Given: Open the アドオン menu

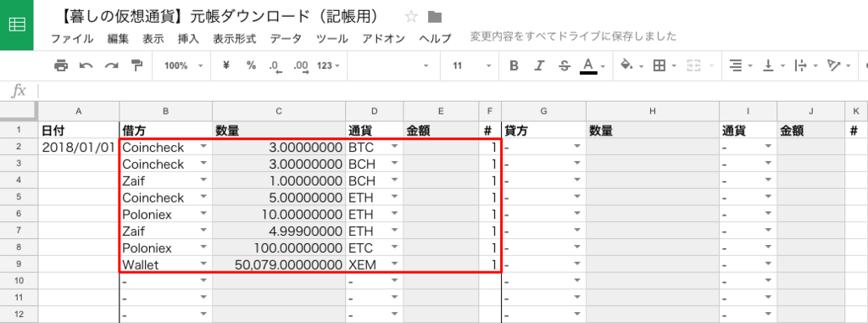Looking at the screenshot, I should (x=384, y=39).
